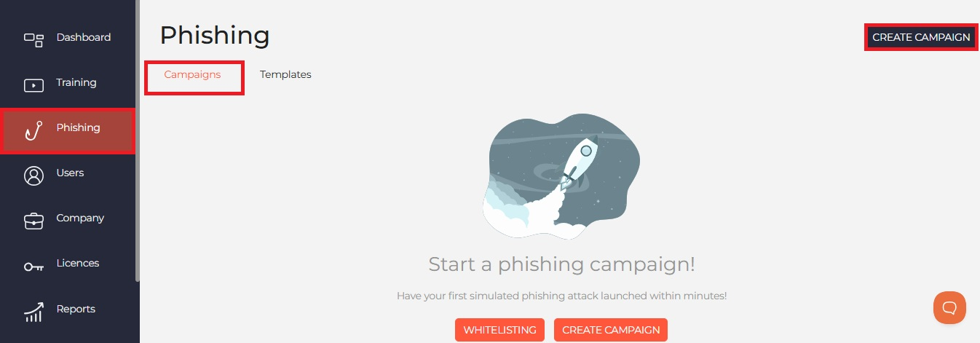Open the Dashboard menu label
This screenshot has height=343, width=980.
[84, 37]
